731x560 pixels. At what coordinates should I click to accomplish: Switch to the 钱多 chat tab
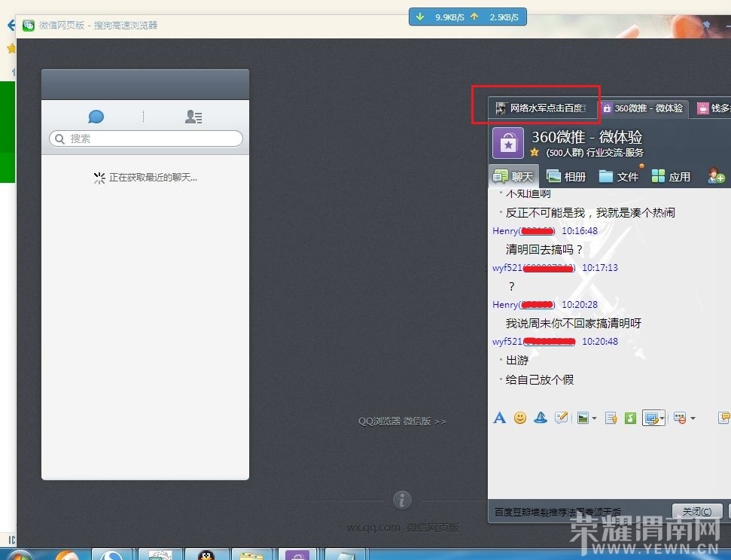coord(713,108)
